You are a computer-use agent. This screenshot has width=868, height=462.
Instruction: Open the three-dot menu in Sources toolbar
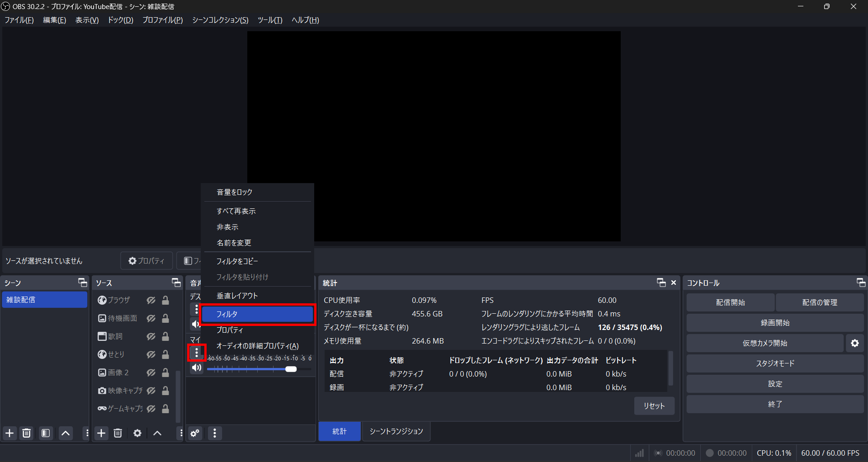pos(181,433)
